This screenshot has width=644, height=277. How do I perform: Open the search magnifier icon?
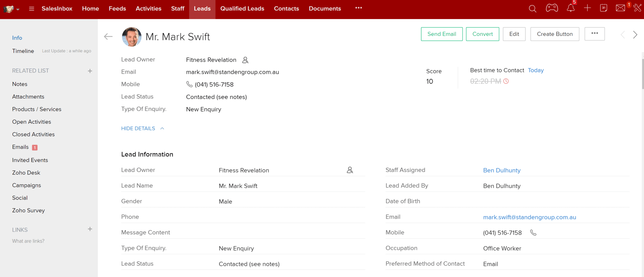[x=532, y=9]
